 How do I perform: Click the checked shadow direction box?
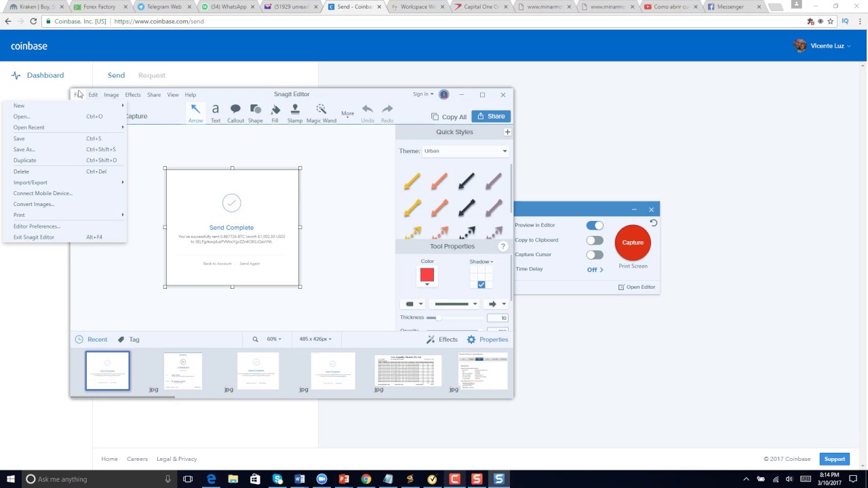(x=481, y=285)
